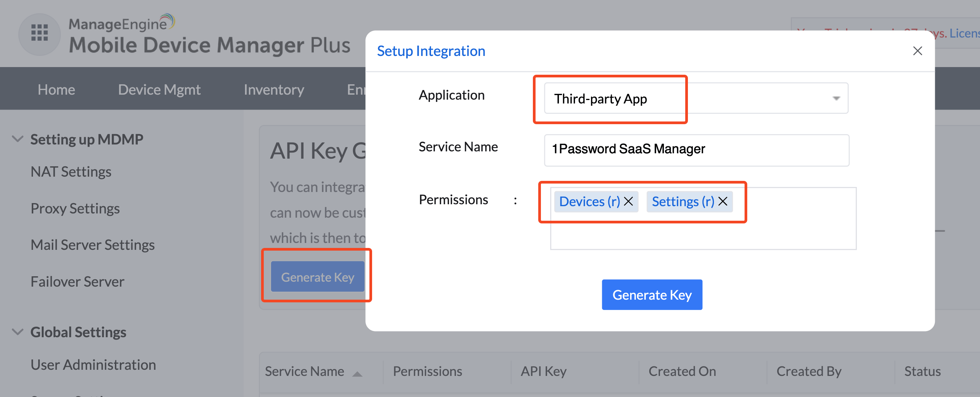The width and height of the screenshot is (980, 397).
Task: Open Mail Server Settings
Action: [x=93, y=245]
